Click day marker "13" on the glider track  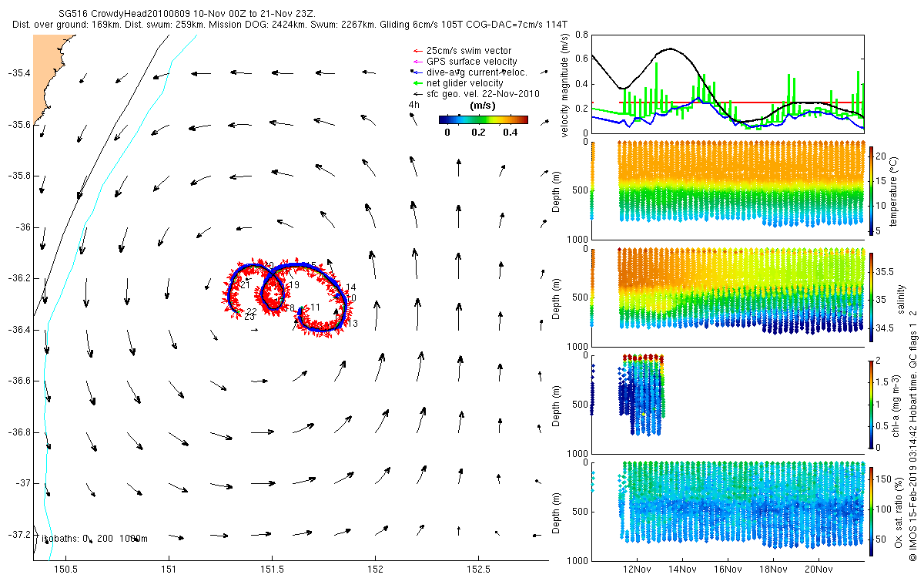[353, 324]
